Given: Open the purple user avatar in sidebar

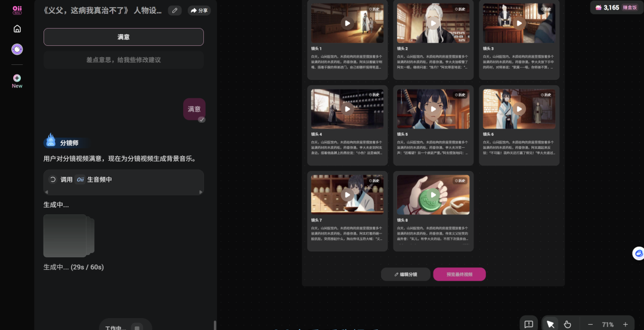Looking at the screenshot, I should tap(17, 49).
